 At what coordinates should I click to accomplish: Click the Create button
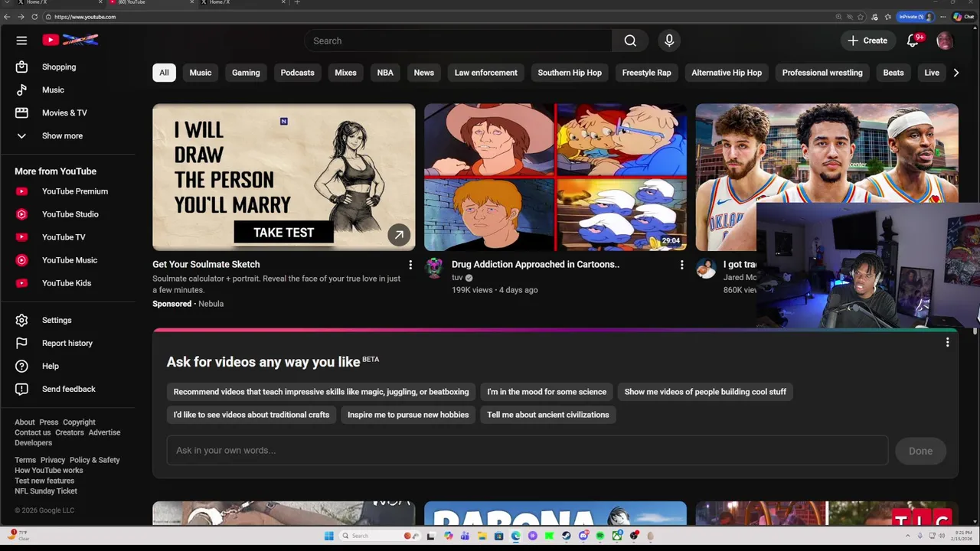click(867, 41)
